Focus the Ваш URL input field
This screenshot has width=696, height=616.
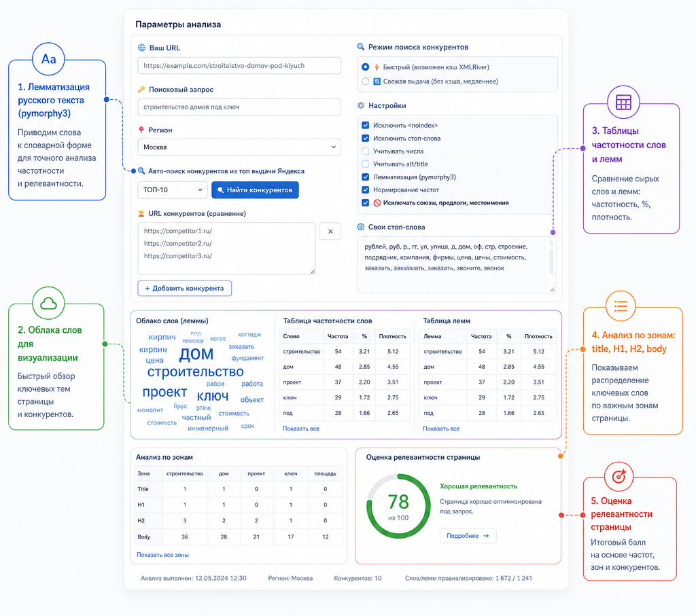point(239,66)
